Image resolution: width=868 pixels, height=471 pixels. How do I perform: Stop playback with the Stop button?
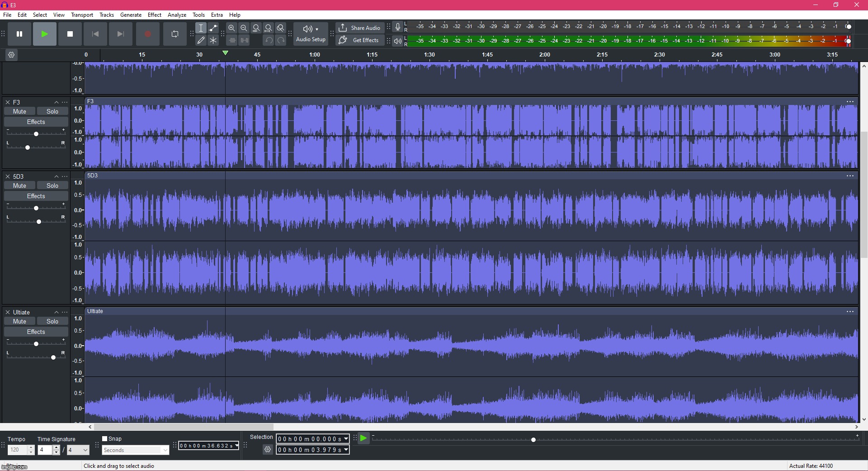coord(70,34)
